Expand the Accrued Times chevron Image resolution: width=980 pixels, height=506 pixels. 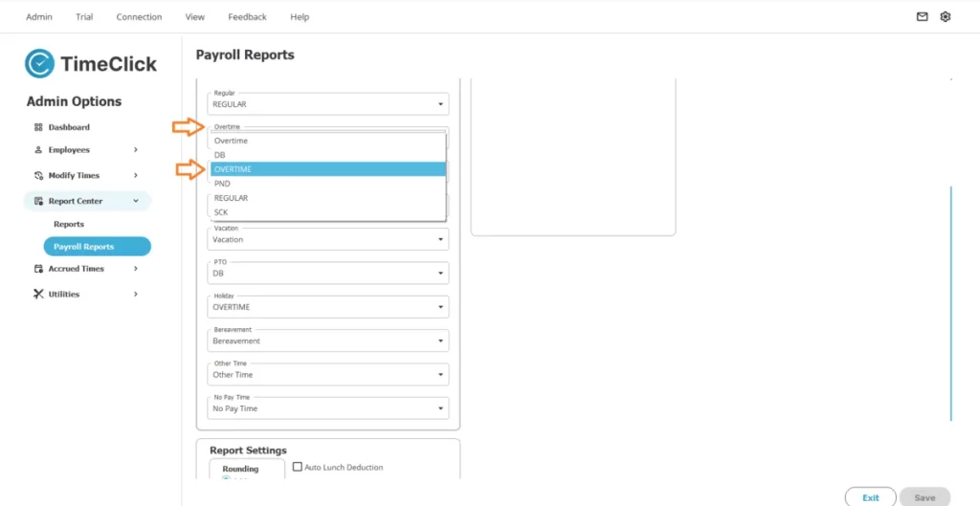point(136,269)
